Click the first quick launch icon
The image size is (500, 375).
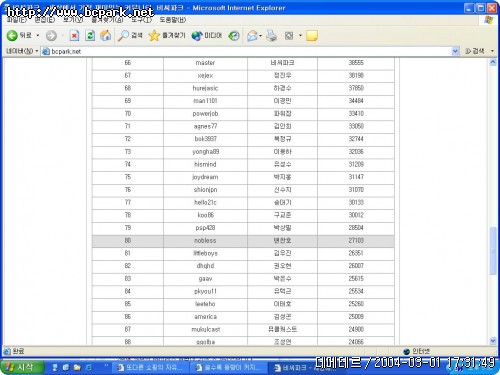(55, 367)
